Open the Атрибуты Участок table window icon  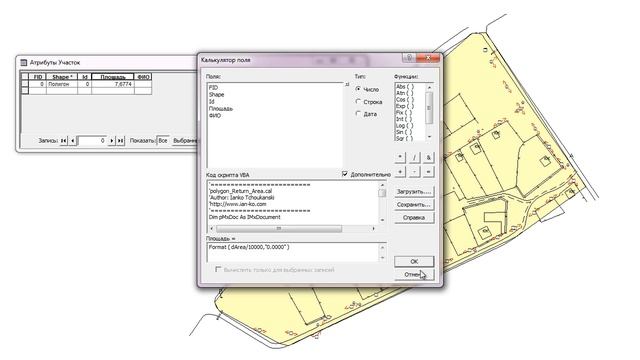tap(23, 62)
